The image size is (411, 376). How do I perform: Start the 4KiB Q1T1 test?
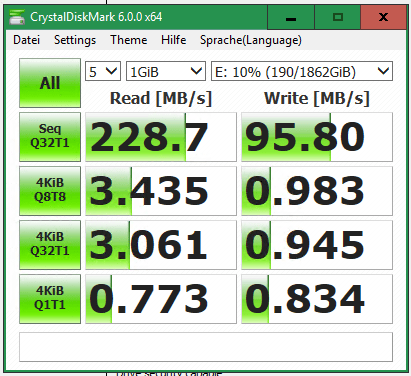point(50,299)
